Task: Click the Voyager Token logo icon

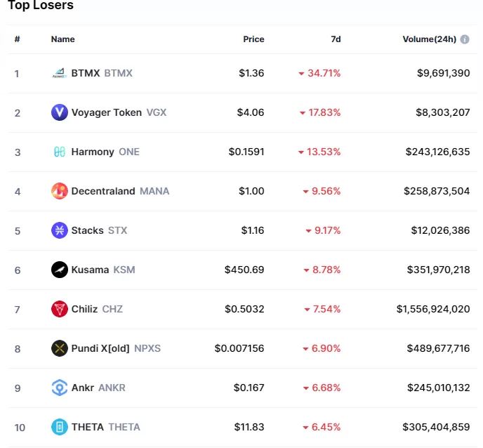Action: tap(60, 112)
